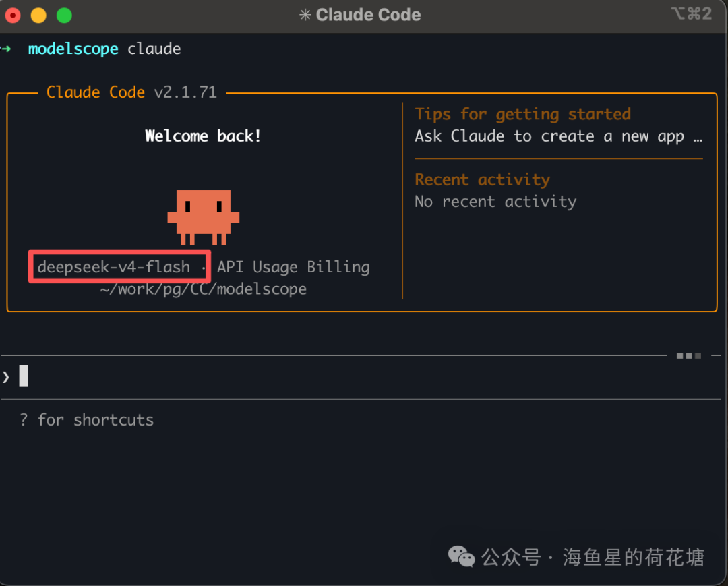Click the prompt input line with cursor
This screenshot has height=586, width=728.
tap(362, 376)
